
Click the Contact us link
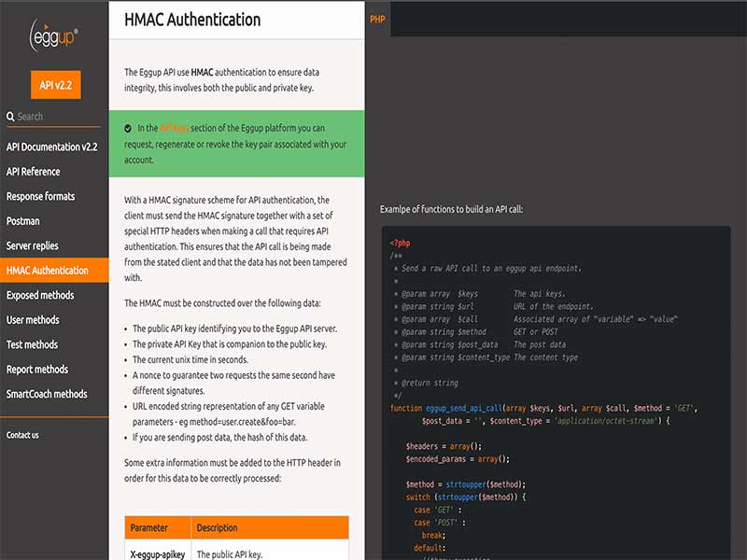click(22, 435)
